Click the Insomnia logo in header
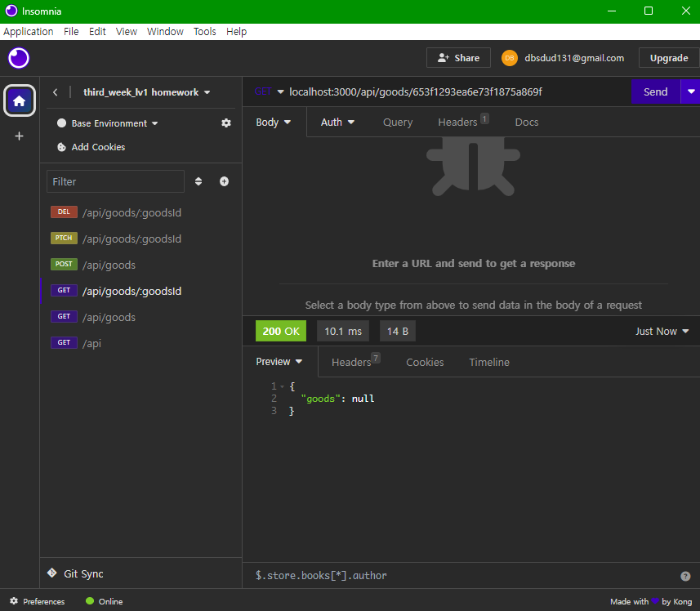Screen dimensions: 700x611 [x=19, y=58]
